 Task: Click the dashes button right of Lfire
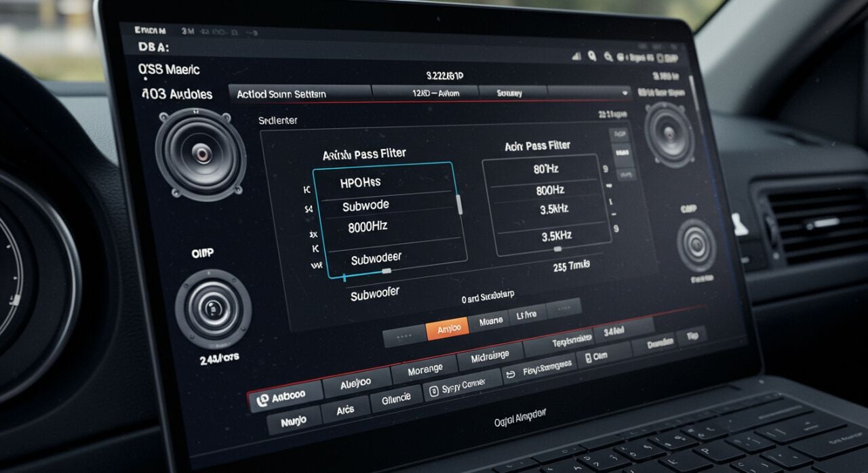(563, 307)
